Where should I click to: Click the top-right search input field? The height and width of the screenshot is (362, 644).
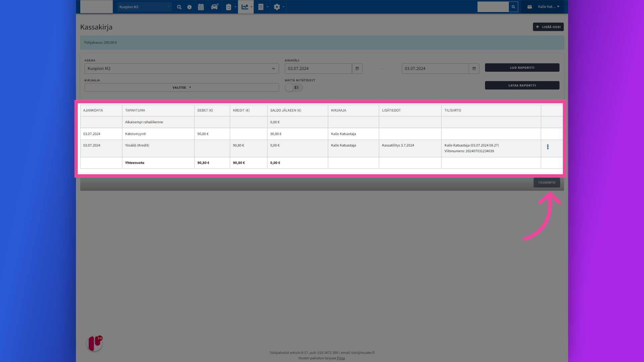click(493, 7)
